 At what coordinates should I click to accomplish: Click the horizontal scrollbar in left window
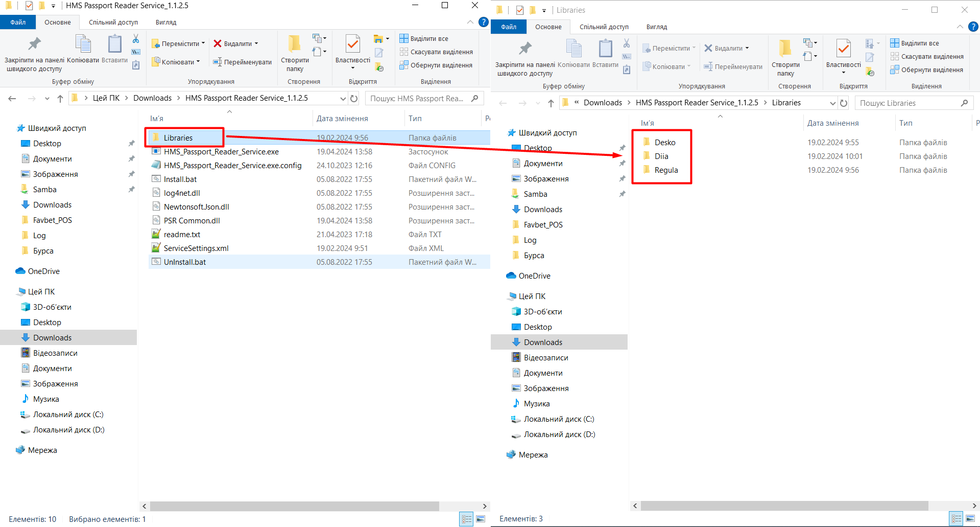point(294,506)
